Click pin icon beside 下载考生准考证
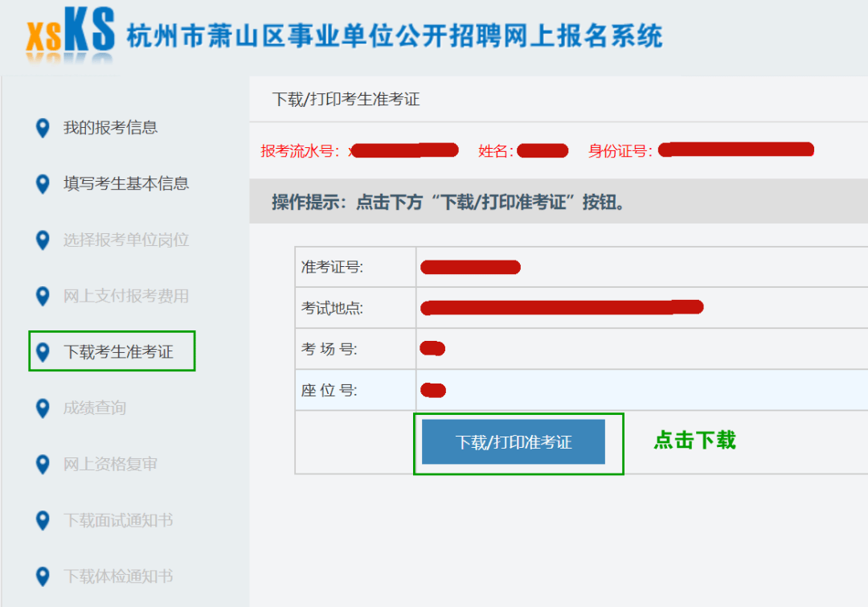868x607 pixels. [x=43, y=352]
